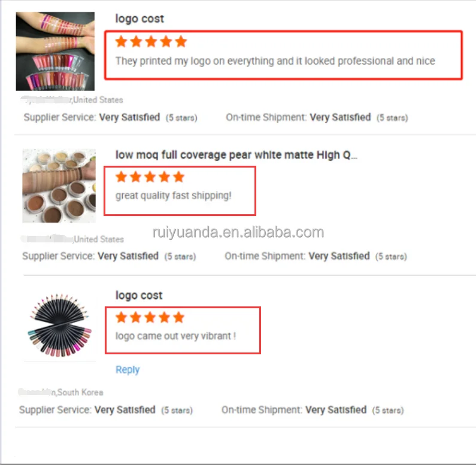Viewport: 476px width, 465px height.
Task: Select the 'They printed my logo' review text
Action: tap(275, 61)
